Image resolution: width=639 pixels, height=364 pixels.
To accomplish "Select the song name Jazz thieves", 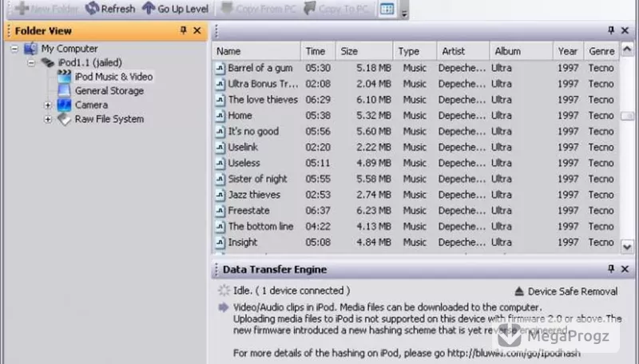I will click(x=254, y=195).
